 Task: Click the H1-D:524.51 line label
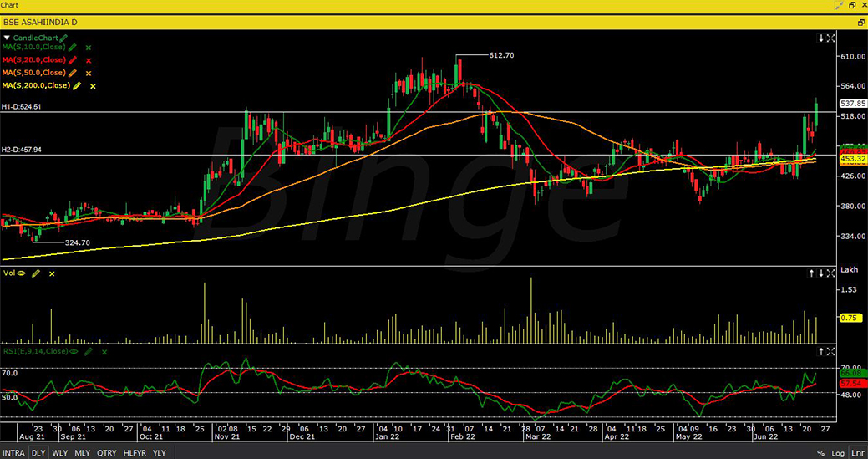21,107
